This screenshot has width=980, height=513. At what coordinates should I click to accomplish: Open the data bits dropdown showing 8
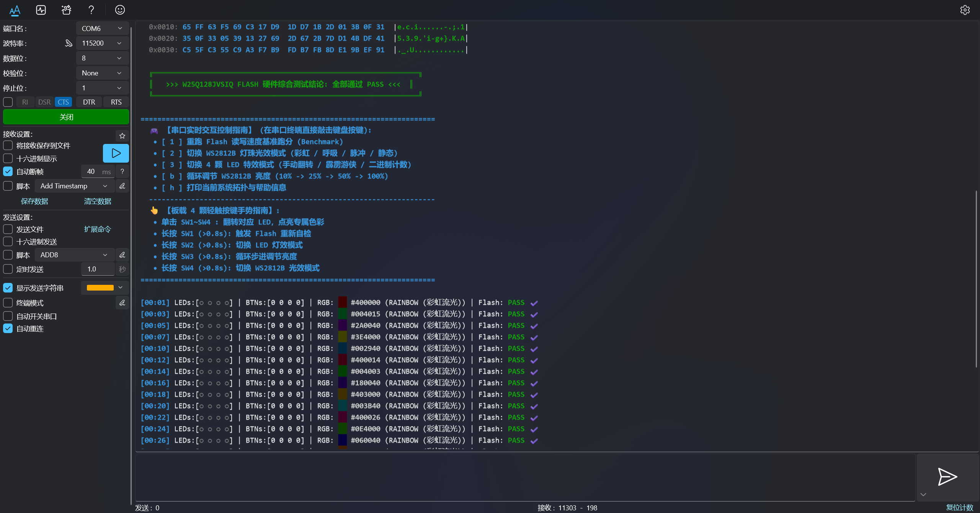[x=102, y=58]
